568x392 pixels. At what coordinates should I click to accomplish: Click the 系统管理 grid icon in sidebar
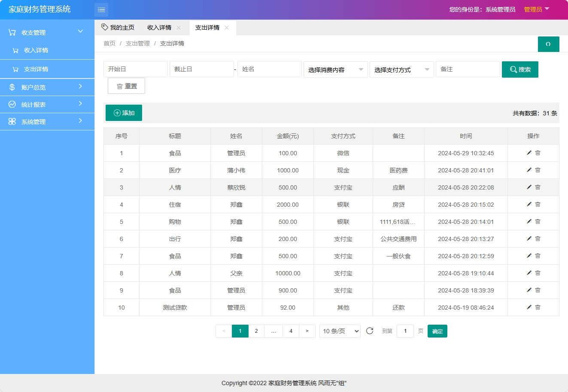pos(12,121)
